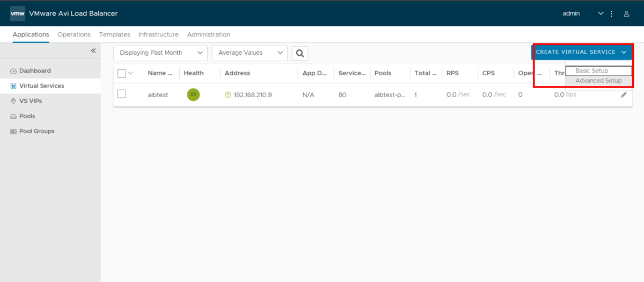Click the search magnifier icon
The image size is (644, 282).
pos(300,53)
